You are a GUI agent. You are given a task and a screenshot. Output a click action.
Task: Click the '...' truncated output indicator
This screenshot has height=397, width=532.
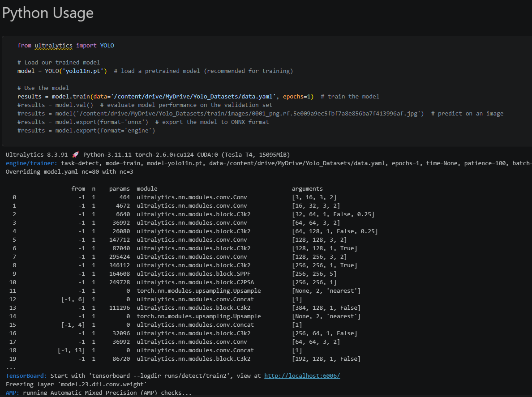coord(11,368)
